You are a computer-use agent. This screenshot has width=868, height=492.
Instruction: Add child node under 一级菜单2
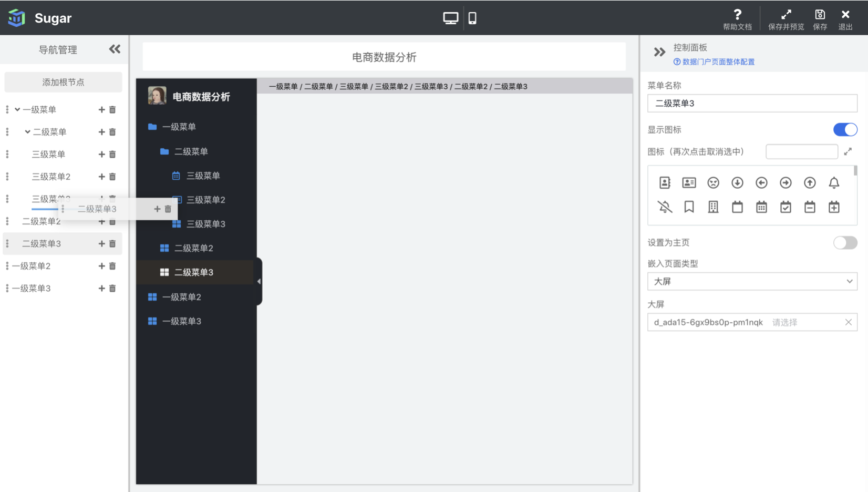101,266
